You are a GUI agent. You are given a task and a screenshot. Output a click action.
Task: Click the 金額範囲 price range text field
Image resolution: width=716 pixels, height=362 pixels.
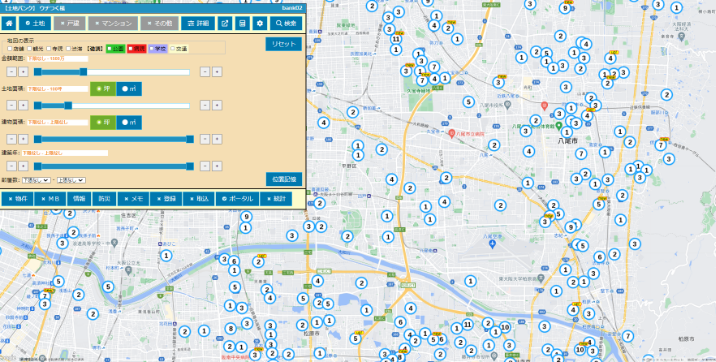click(57, 59)
